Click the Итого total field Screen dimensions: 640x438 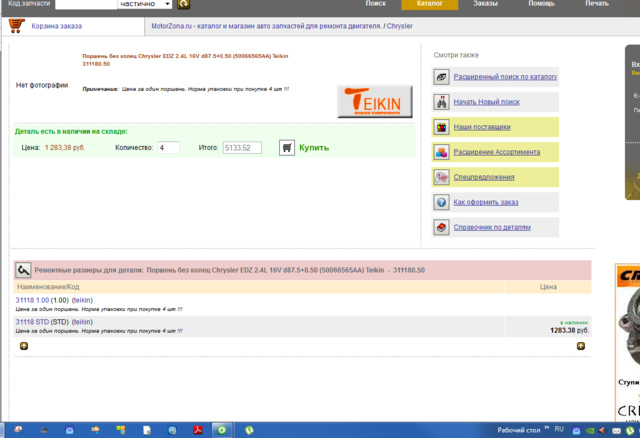coord(242,148)
